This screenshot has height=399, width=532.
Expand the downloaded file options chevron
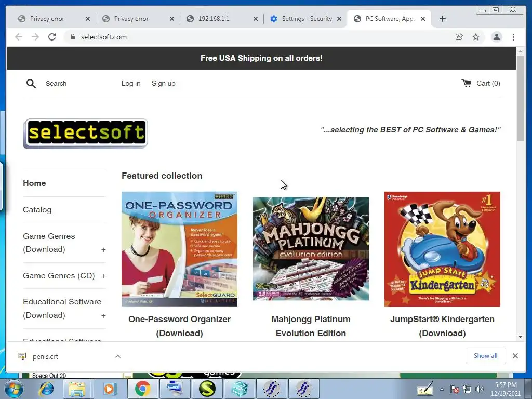pyautogui.click(x=118, y=356)
